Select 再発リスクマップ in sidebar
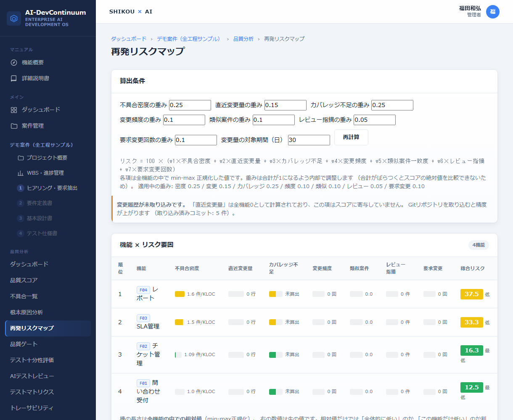 [x=48, y=328]
